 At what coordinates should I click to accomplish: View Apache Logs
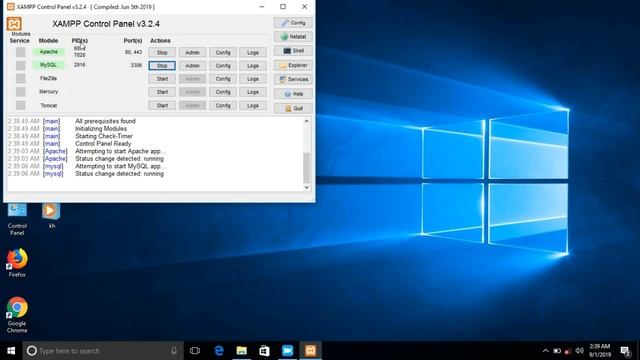(253, 52)
